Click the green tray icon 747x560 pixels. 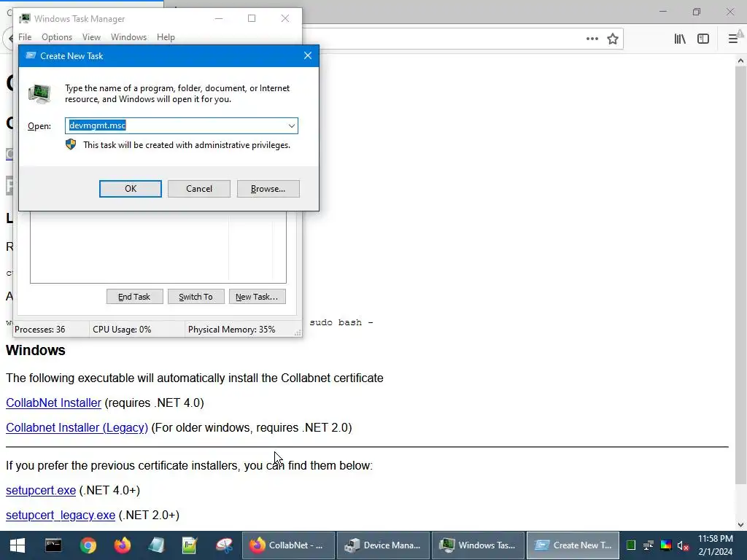631,545
